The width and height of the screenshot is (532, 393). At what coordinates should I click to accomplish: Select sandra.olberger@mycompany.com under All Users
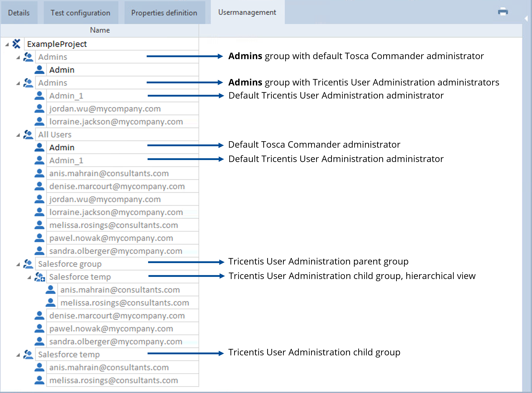pyautogui.click(x=116, y=251)
